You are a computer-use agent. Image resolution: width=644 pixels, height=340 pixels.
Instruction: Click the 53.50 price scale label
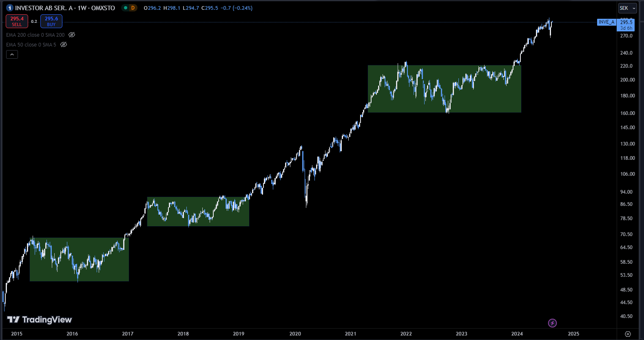[x=626, y=275]
